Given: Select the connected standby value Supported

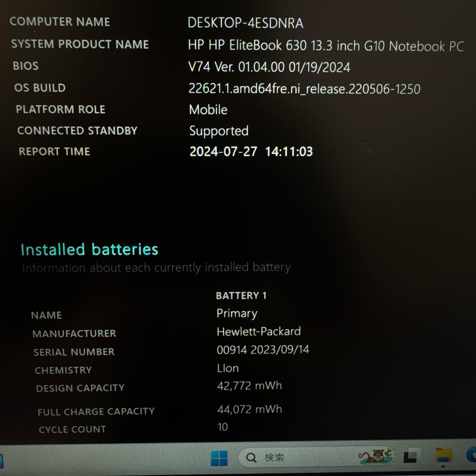Looking at the screenshot, I should [x=219, y=131].
